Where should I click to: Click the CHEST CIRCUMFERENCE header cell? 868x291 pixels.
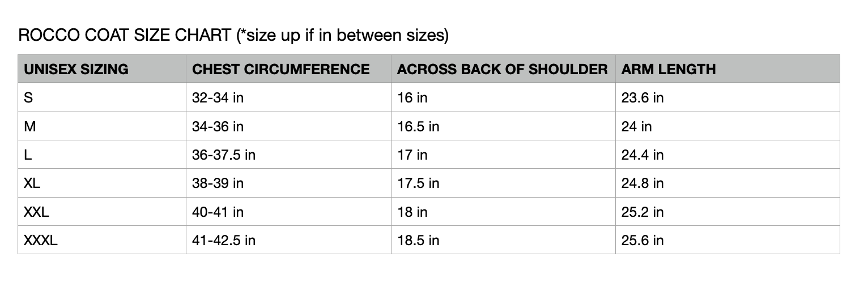tap(281, 69)
